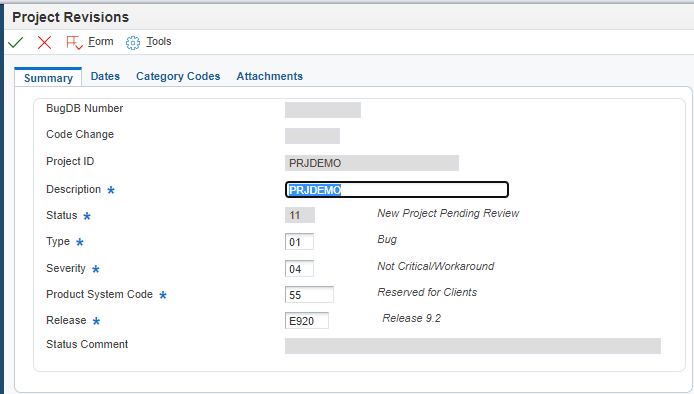Click the 'Status Comment' label
Viewport: 694px width, 394px height.
[87, 344]
